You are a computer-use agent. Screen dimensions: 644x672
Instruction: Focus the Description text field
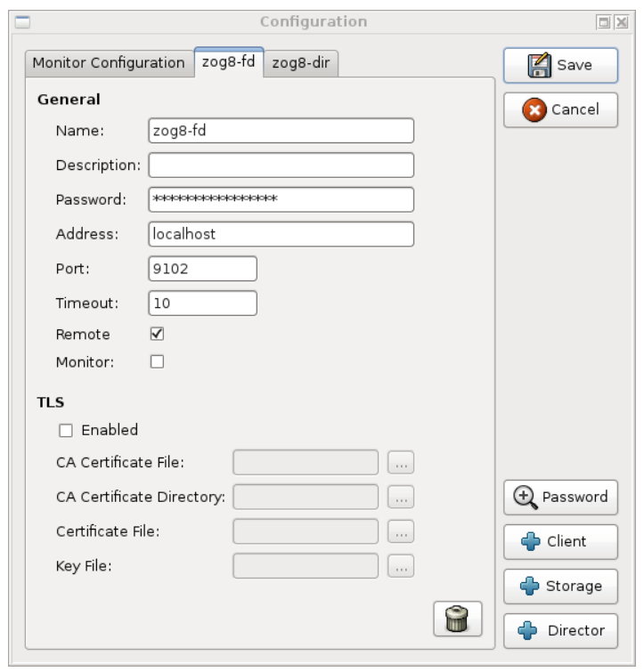[x=281, y=166]
